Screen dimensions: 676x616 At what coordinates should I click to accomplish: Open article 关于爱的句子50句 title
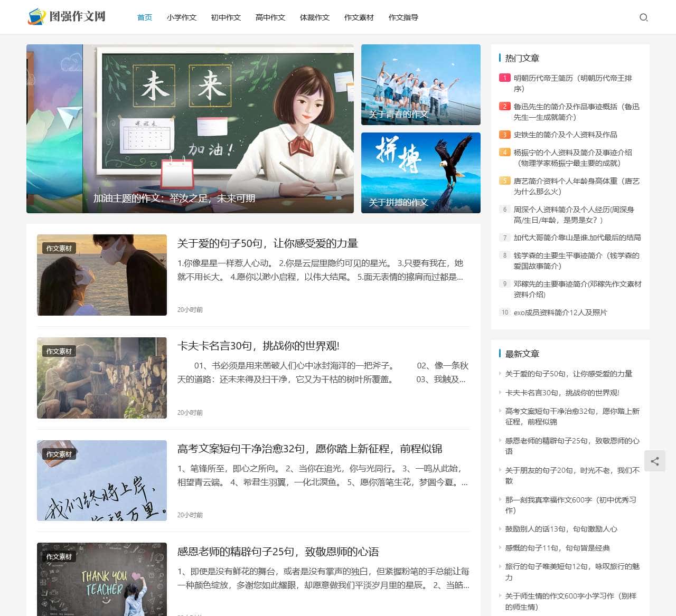tap(268, 243)
